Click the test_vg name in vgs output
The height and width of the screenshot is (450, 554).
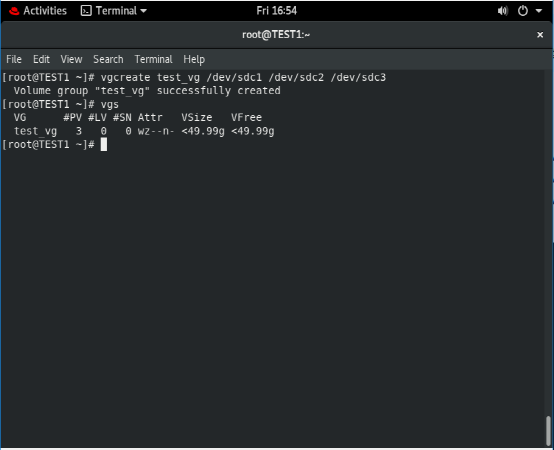[x=35, y=131]
